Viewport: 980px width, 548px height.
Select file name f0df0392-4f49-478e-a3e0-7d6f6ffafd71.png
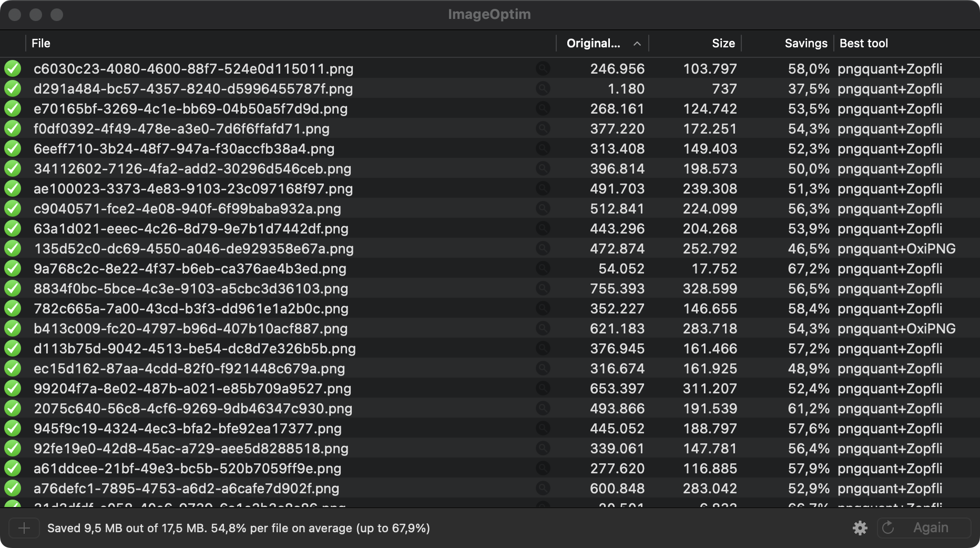click(x=181, y=129)
